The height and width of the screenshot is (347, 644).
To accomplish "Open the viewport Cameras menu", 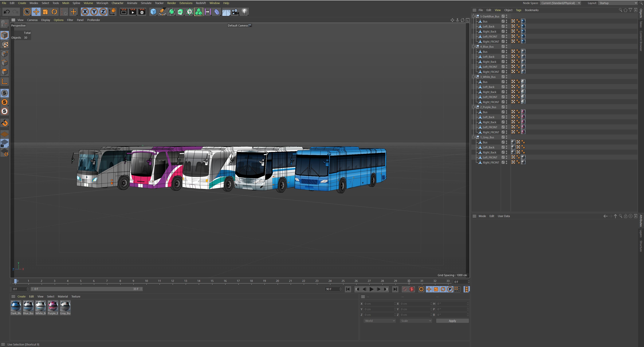I will [32, 20].
